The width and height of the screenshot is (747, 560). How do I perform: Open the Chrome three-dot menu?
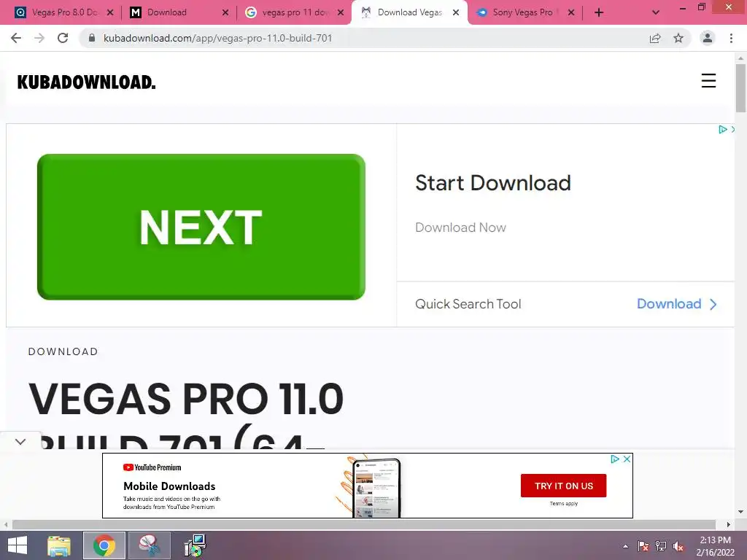point(731,38)
